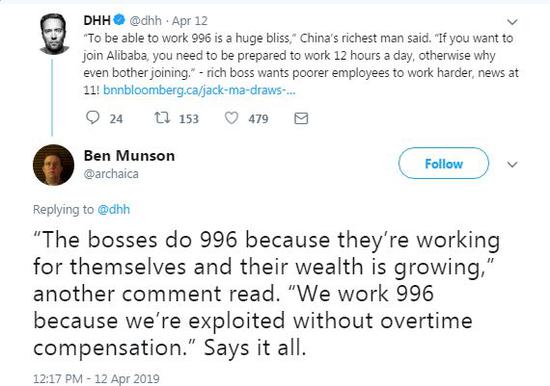Click the @archaica handle

111,174
